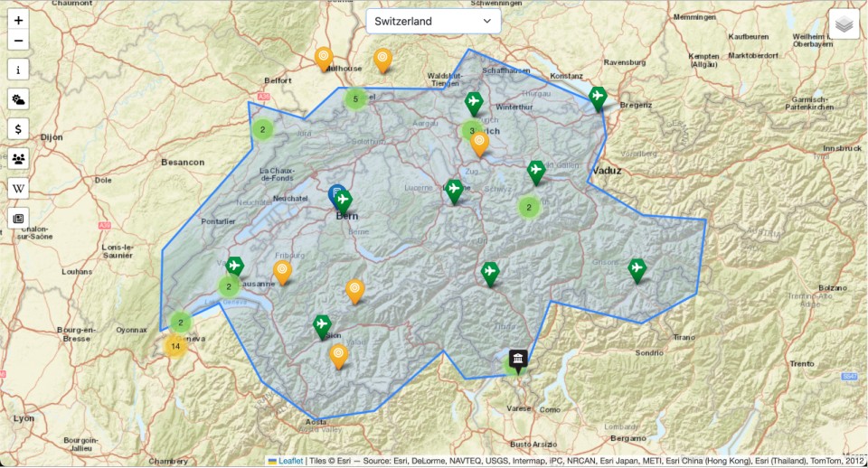This screenshot has height=468, width=868.
Task: Click the Leaflet attribution link
Action: [290, 461]
